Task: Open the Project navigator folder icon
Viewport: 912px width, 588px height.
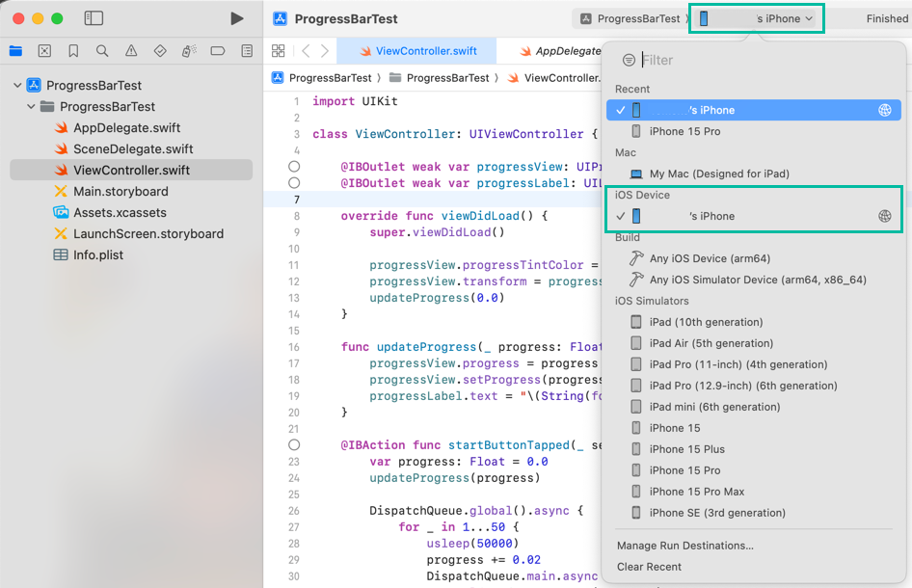Action: (15, 51)
